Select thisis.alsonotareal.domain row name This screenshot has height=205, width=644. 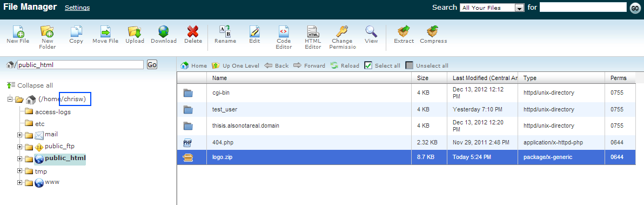pyautogui.click(x=246, y=126)
